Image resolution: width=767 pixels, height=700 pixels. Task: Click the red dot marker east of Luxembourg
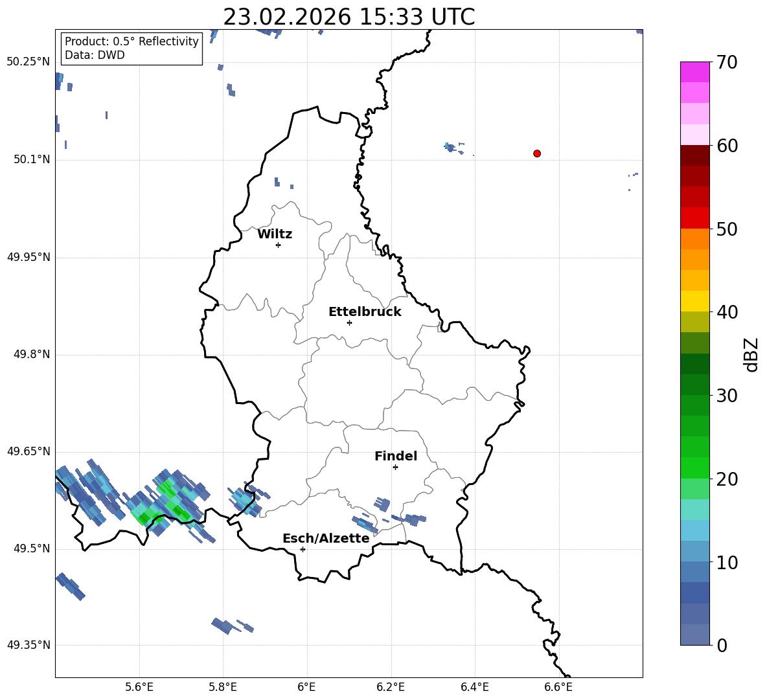click(537, 153)
